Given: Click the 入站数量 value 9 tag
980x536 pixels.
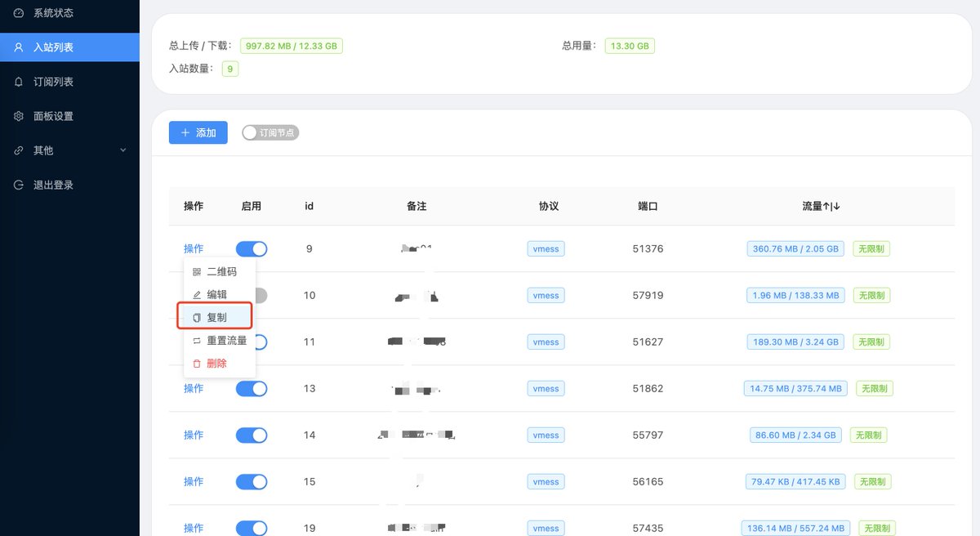Looking at the screenshot, I should [x=230, y=69].
